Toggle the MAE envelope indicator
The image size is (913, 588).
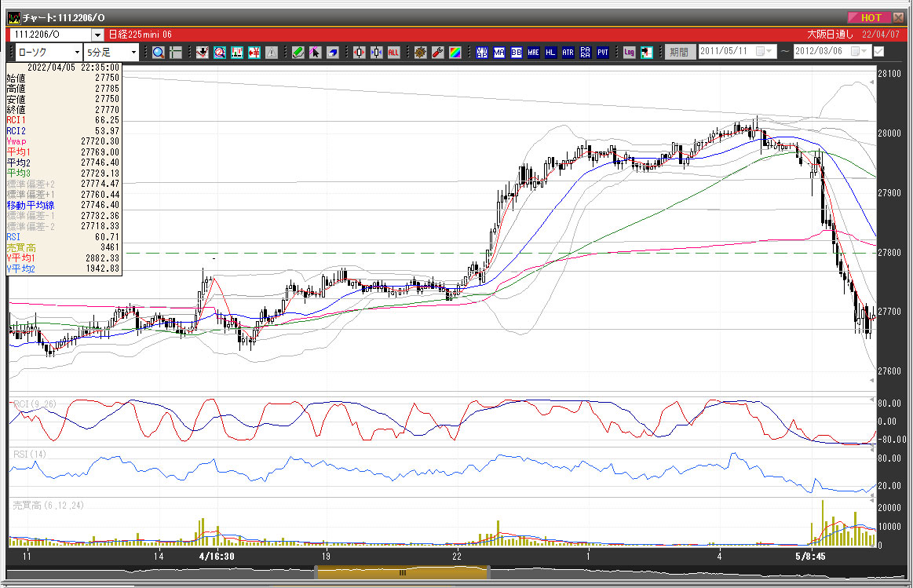[533, 53]
